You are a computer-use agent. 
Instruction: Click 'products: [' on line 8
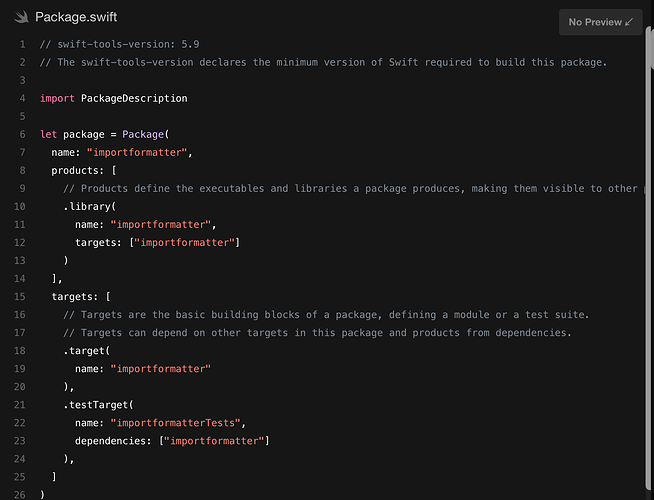(84, 171)
